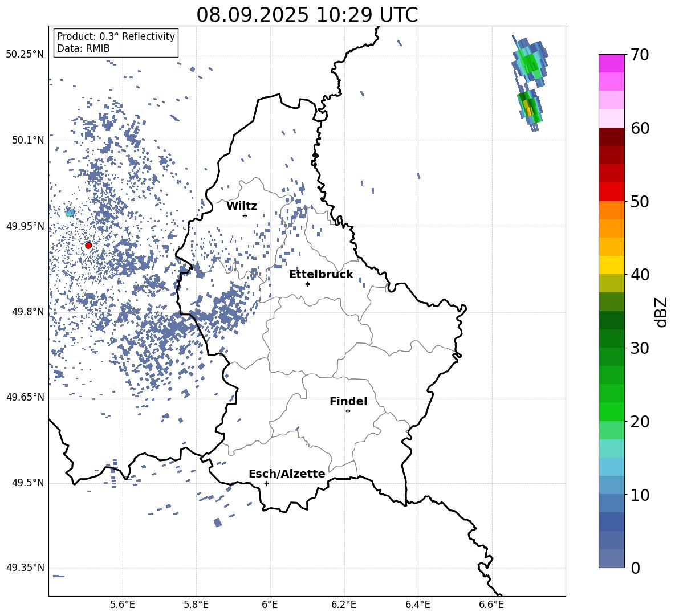Image resolution: width=675 pixels, height=616 pixels.
Task: Select the Esch/Alzette city label
Action: click(x=287, y=474)
